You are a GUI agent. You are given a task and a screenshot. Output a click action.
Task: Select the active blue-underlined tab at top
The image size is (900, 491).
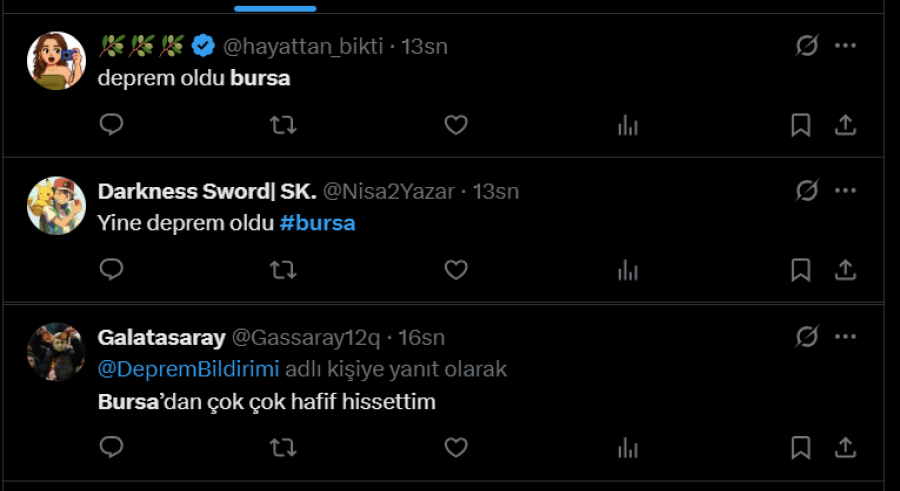275,7
